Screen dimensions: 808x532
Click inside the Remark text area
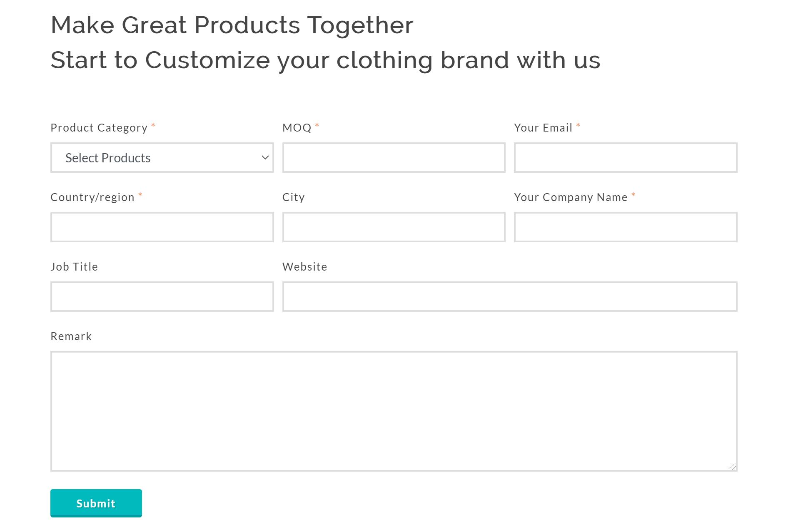point(394,411)
